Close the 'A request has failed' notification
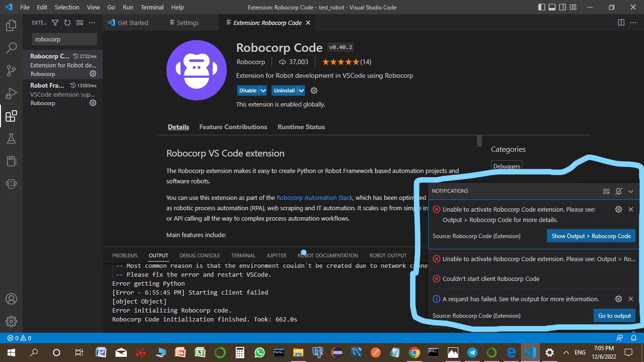The height and width of the screenshot is (362, 644). (x=631, y=299)
